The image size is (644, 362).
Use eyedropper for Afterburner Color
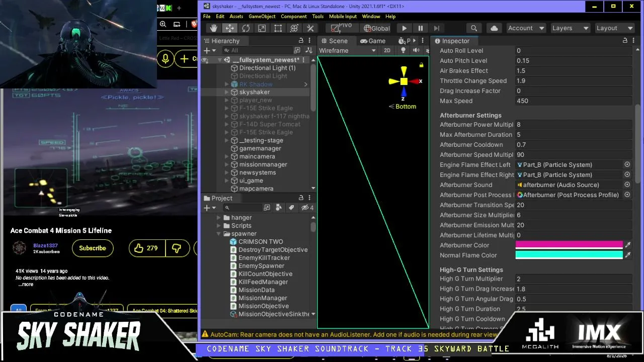click(x=627, y=245)
